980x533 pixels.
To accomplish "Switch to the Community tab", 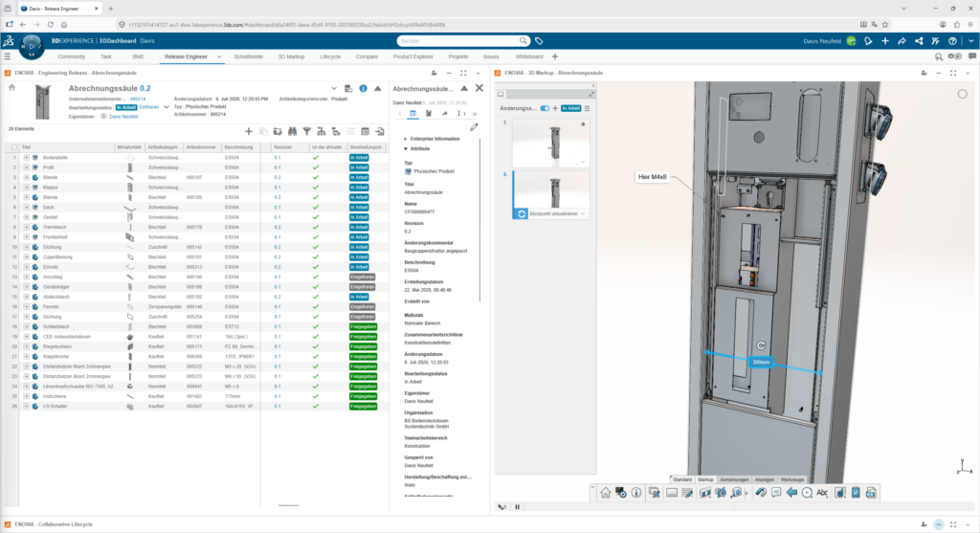I will coord(71,56).
